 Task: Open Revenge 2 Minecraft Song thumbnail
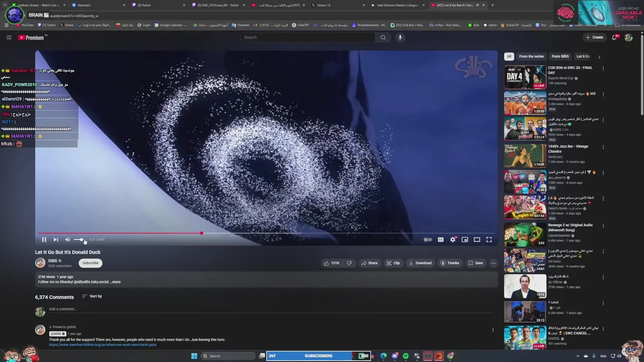click(525, 234)
